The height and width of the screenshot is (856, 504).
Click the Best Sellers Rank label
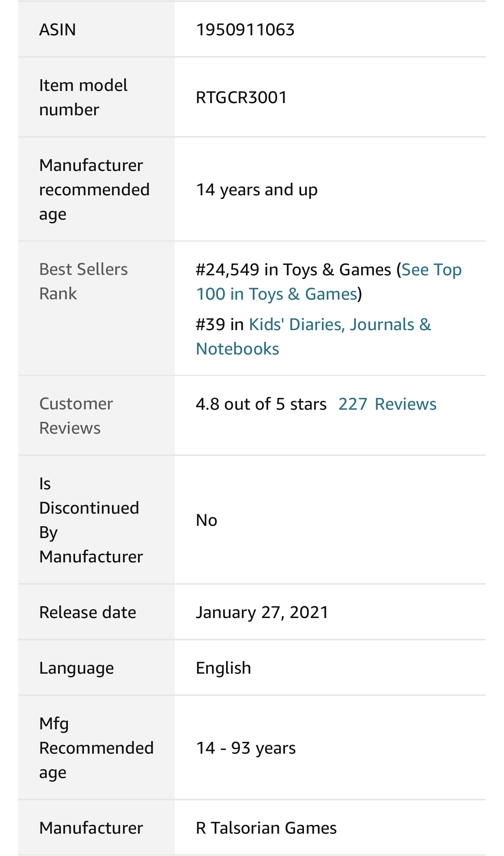pos(83,281)
